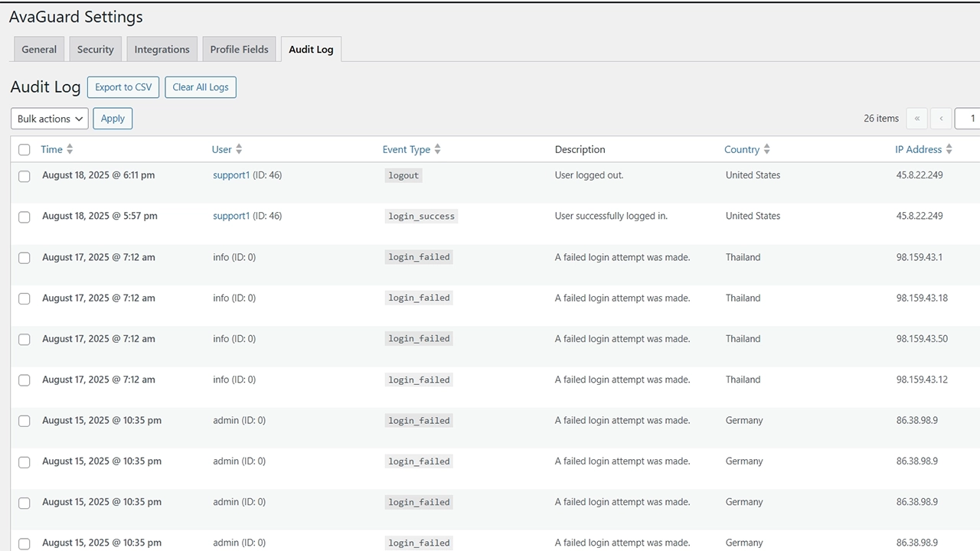
Task: Switch to the General tab
Action: pos(39,49)
